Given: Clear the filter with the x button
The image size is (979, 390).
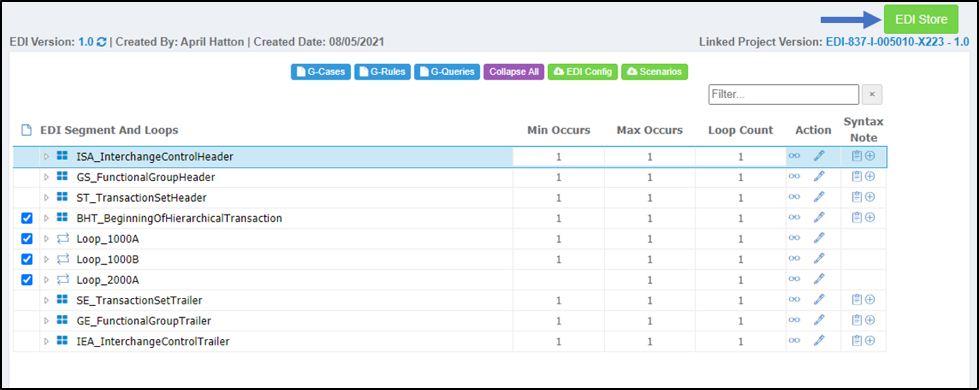Looking at the screenshot, I should [x=872, y=95].
